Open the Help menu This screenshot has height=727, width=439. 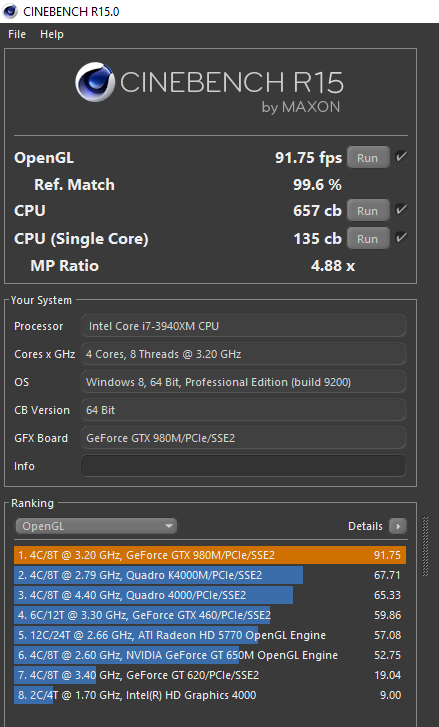(x=51, y=34)
